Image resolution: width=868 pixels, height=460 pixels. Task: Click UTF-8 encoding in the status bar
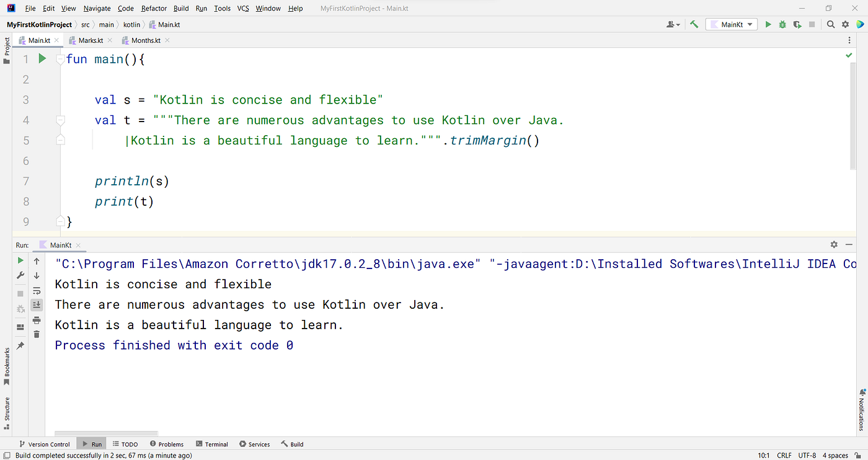(807, 455)
